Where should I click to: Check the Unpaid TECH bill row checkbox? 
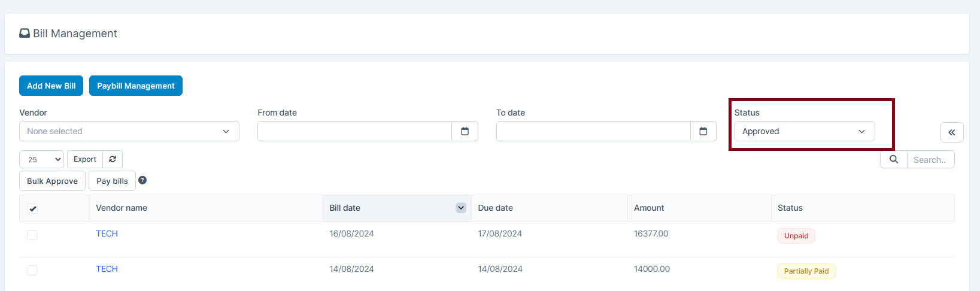tap(32, 235)
